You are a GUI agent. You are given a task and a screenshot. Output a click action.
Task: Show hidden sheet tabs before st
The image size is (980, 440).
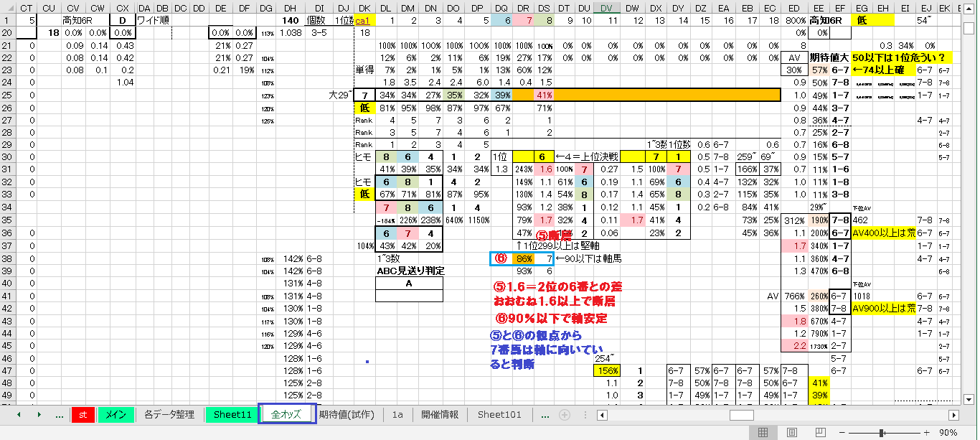(59, 415)
